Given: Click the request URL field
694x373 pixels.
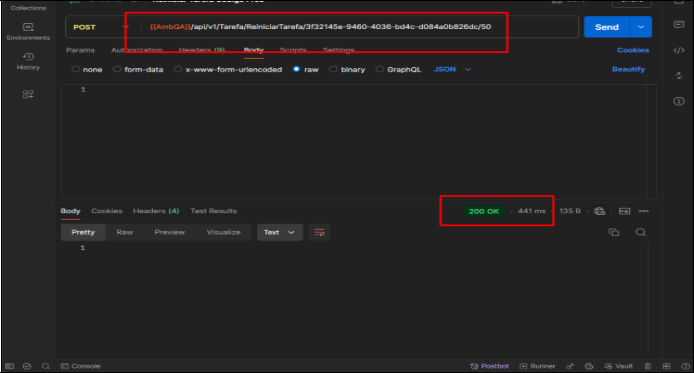Looking at the screenshot, I should pos(359,27).
